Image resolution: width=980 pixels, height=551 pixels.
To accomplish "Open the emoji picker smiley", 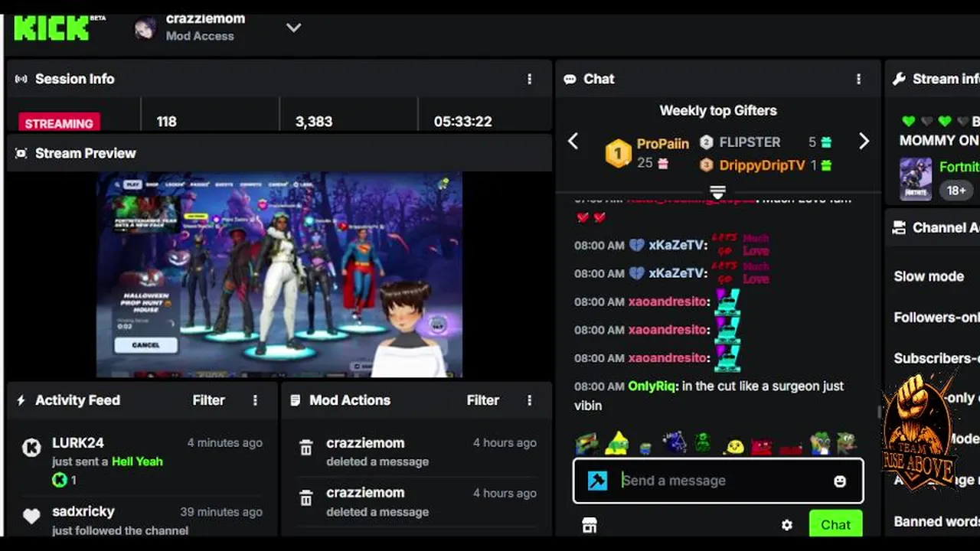I will (x=840, y=481).
